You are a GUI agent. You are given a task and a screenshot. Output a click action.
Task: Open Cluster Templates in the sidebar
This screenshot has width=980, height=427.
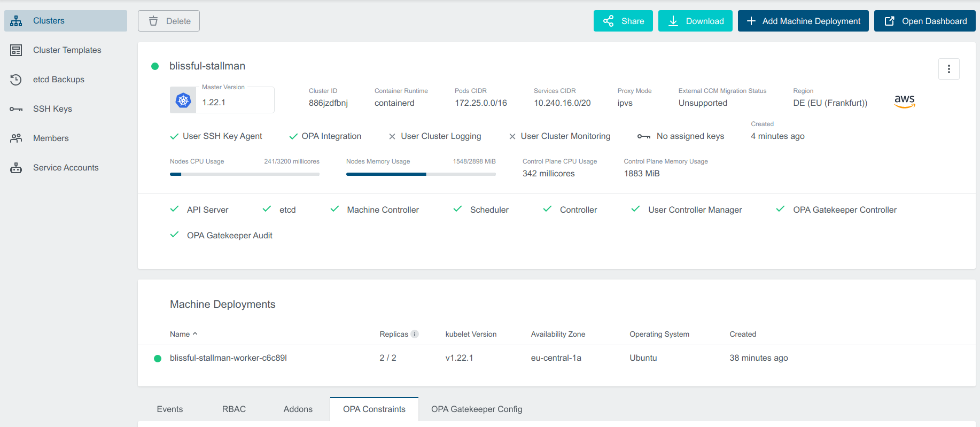coord(66,50)
